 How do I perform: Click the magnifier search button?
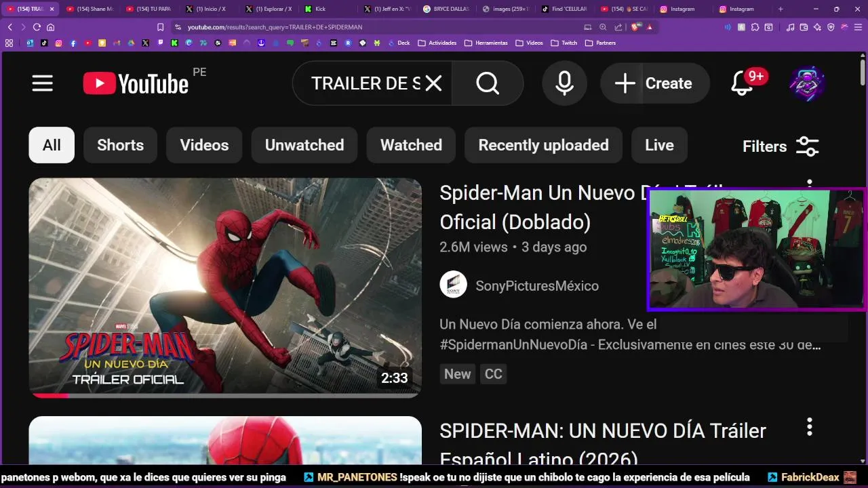point(488,83)
